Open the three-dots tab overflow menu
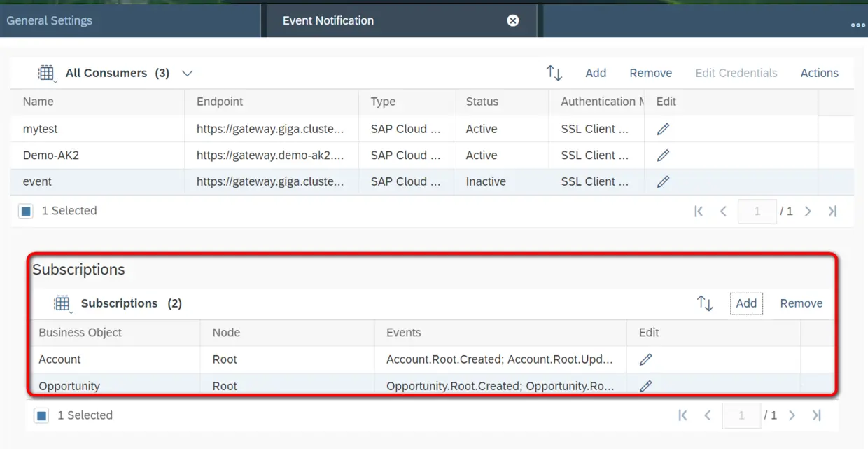This screenshot has height=449, width=868. [x=857, y=25]
